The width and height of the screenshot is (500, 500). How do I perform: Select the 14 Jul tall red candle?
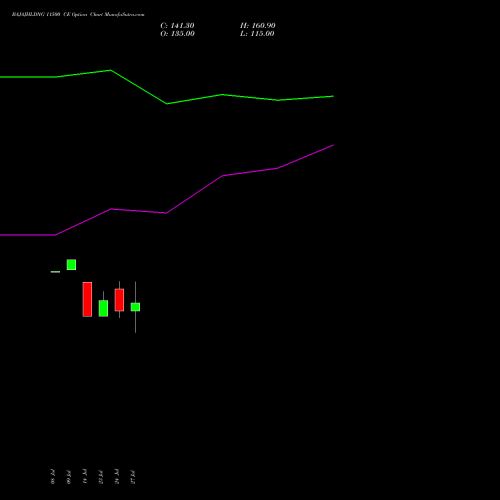point(87,299)
